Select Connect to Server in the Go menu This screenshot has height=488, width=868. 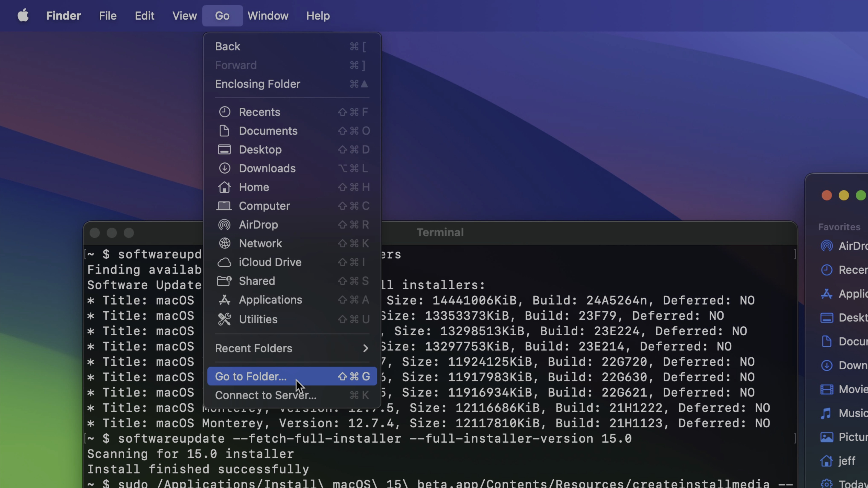coord(266,395)
